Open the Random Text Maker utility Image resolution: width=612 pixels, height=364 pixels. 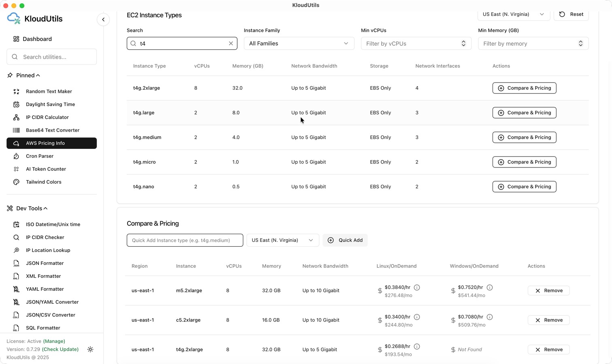tap(49, 91)
